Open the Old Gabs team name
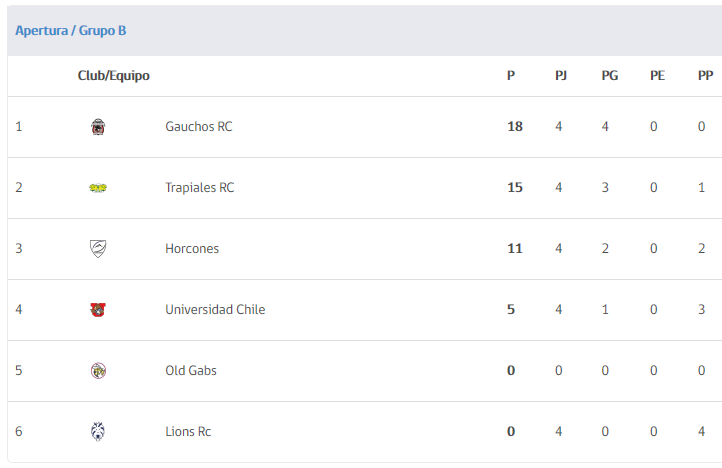The image size is (722, 468). click(x=191, y=370)
